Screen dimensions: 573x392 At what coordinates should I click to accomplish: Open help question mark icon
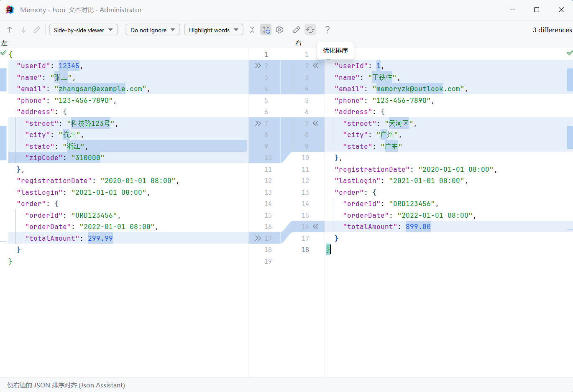point(327,30)
